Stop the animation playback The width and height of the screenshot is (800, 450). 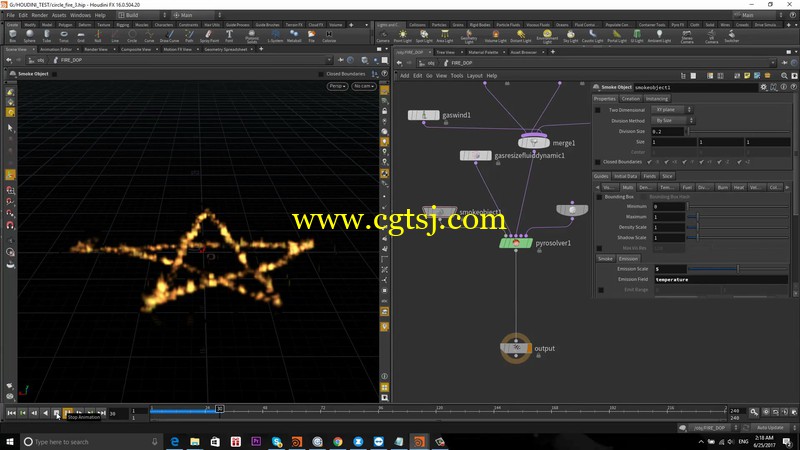click(x=57, y=413)
